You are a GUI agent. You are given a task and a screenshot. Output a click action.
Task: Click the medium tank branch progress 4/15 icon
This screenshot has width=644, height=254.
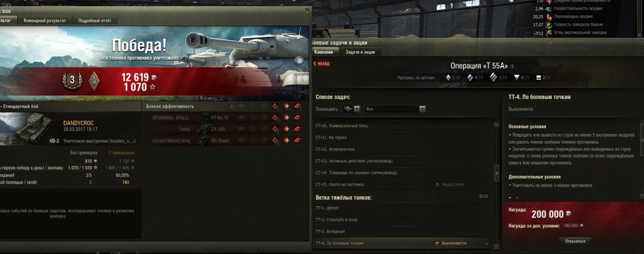470,78
